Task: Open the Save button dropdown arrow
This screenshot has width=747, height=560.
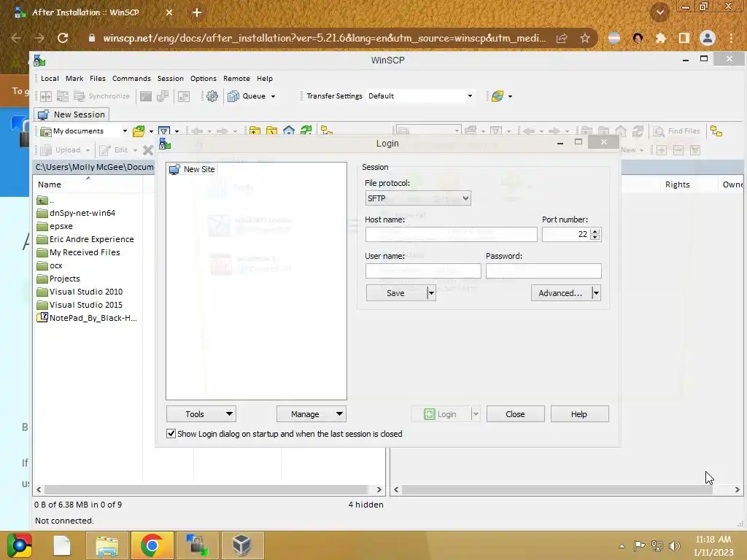Action: [430, 293]
